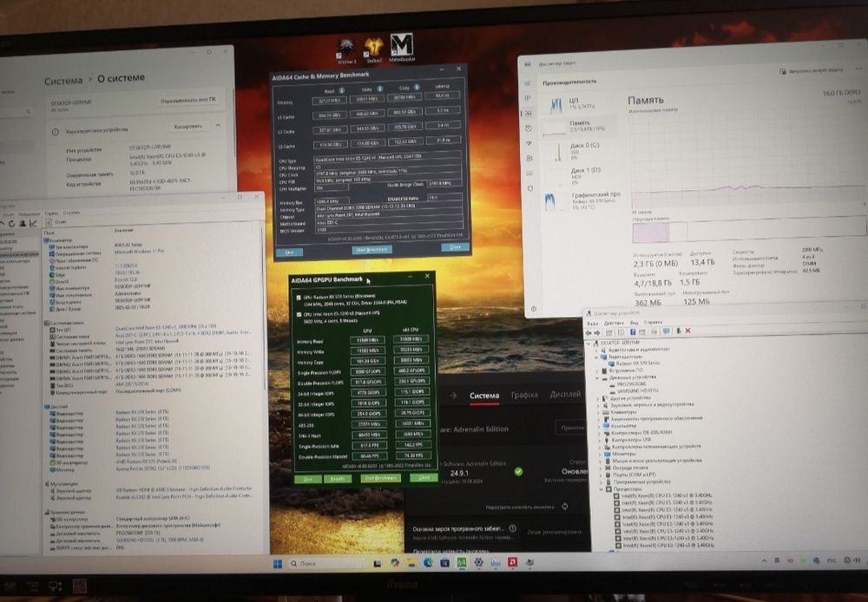Open Task Manager Users sidebar icon
This screenshot has width=868, height=602.
[x=529, y=158]
